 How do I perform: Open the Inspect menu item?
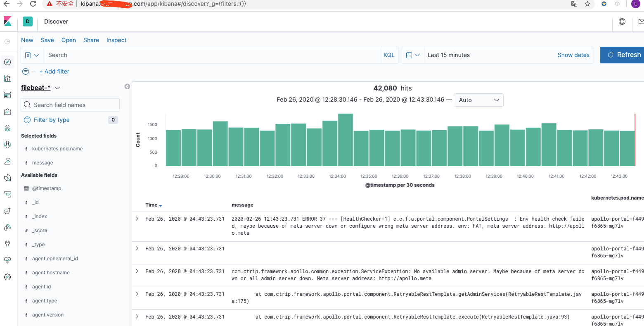[116, 40]
